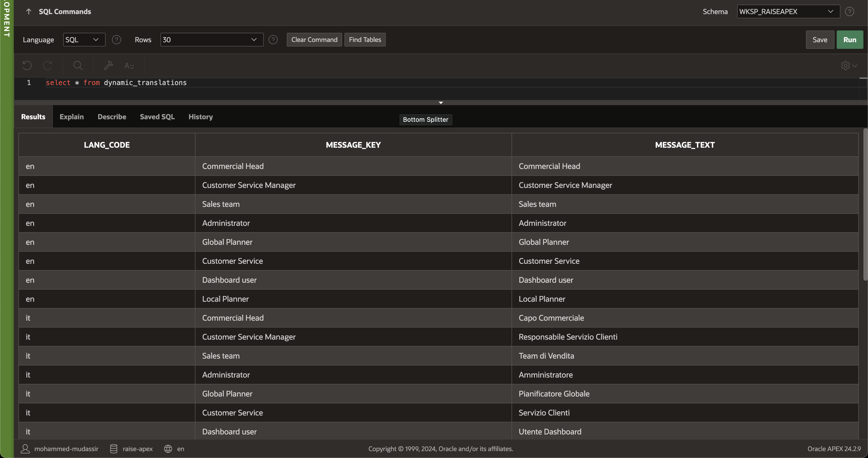
Task: Click the Undo icon in editor toolbar
Action: [x=27, y=66]
